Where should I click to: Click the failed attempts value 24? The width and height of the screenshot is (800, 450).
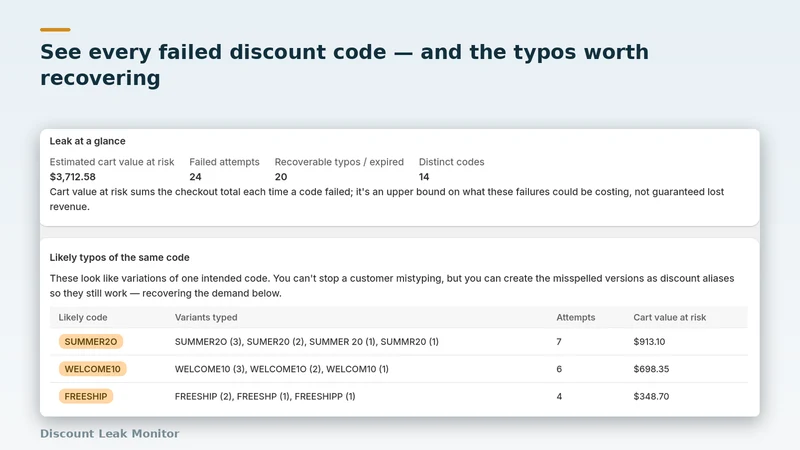point(195,177)
